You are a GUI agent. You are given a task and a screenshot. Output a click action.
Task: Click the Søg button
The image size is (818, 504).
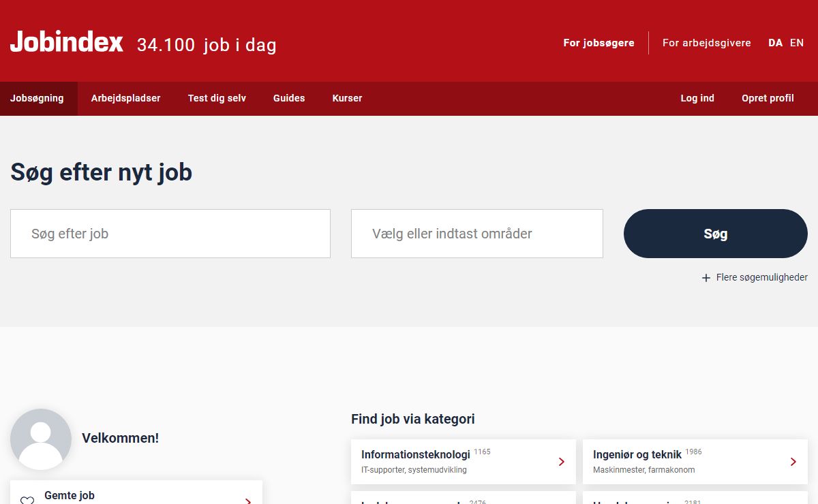716,234
